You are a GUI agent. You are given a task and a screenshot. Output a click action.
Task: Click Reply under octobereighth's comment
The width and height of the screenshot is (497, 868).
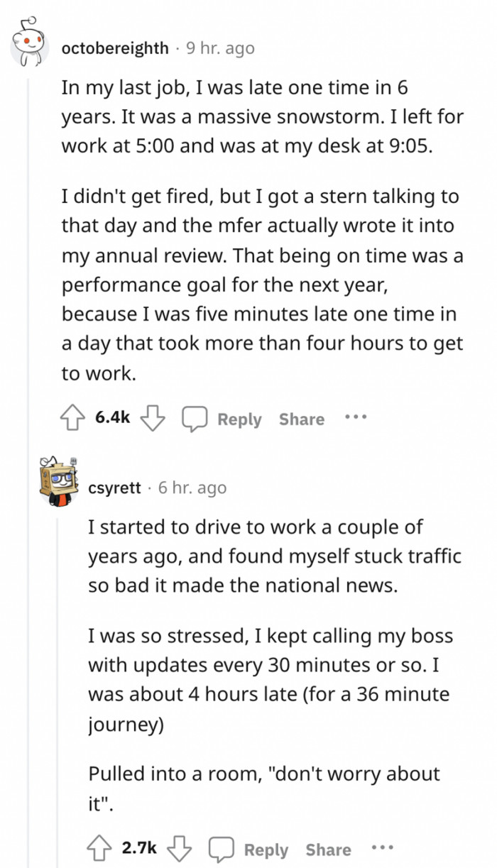point(239,419)
